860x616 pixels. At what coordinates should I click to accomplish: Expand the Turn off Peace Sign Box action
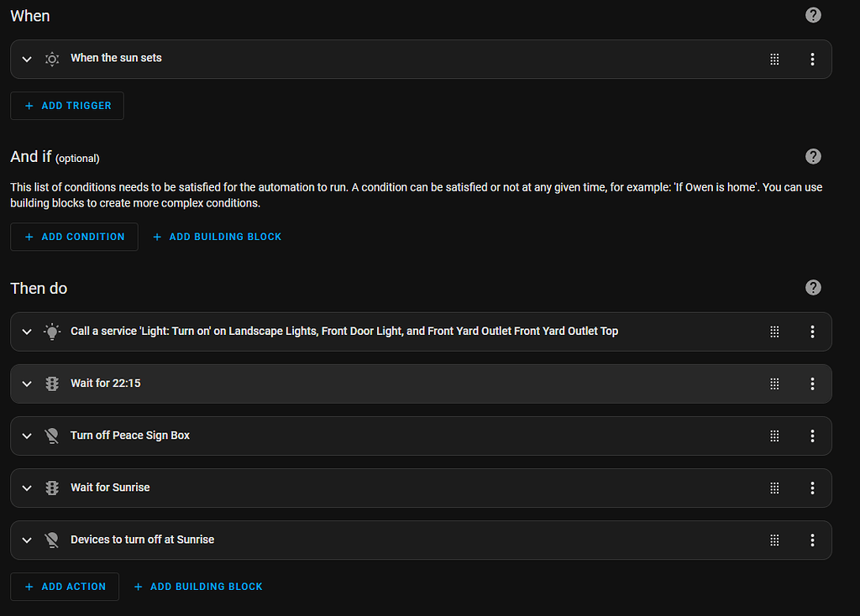(27, 436)
